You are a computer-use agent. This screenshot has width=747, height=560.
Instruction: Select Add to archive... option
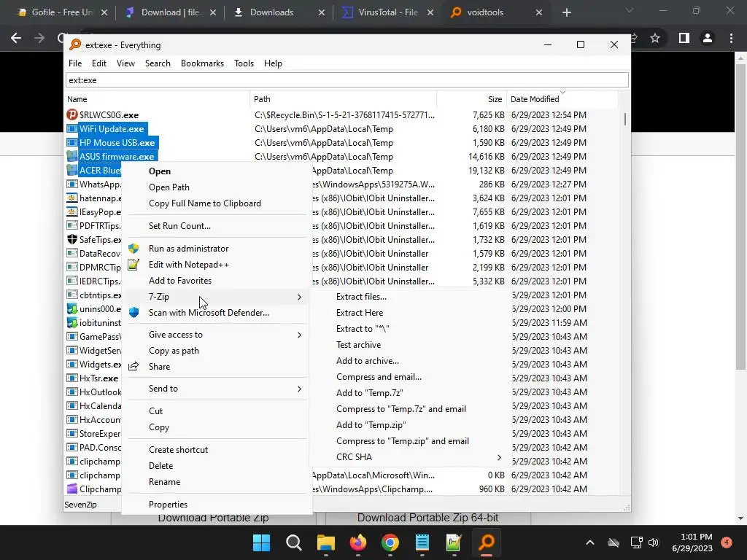[368, 361]
